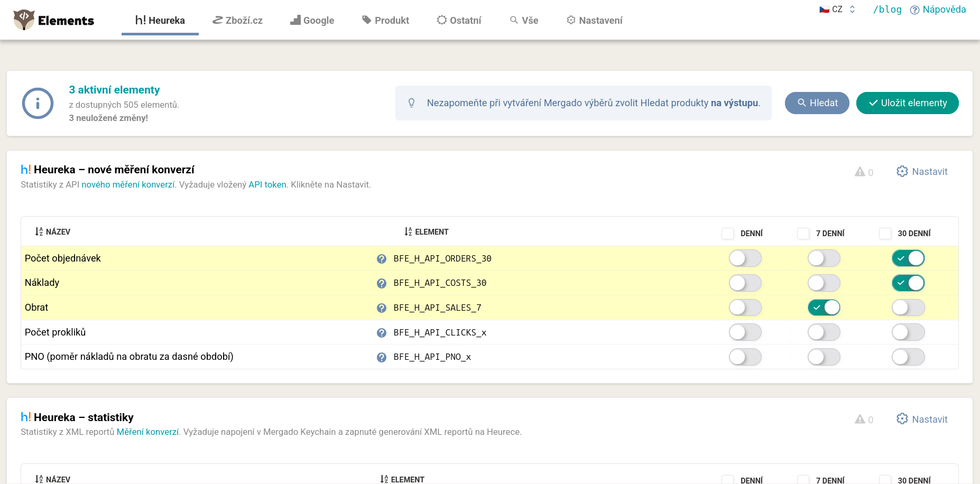Follow the 'nového měření konverzí' link
This screenshot has width=980, height=484.
pos(128,185)
